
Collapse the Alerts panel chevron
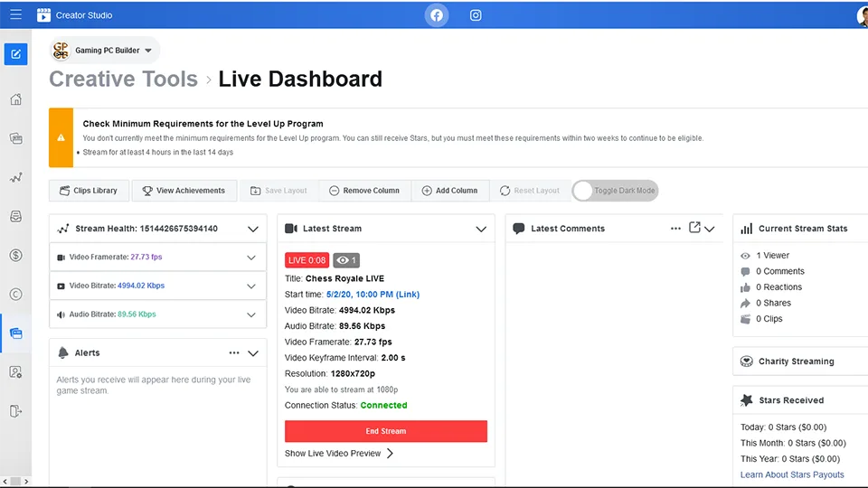coord(253,353)
